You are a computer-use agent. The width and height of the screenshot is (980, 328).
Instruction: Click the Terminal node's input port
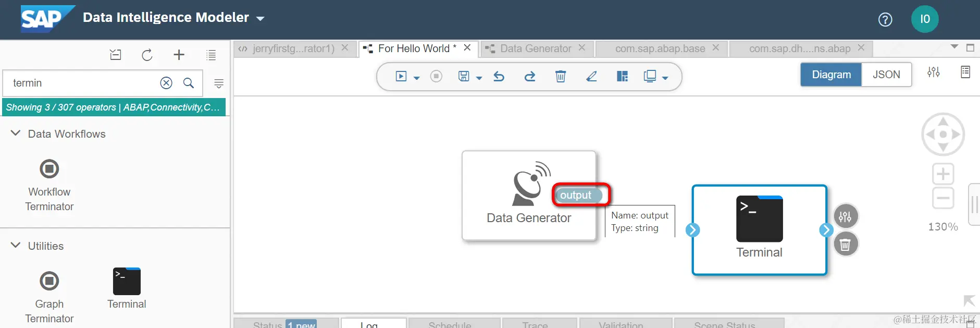(x=692, y=230)
